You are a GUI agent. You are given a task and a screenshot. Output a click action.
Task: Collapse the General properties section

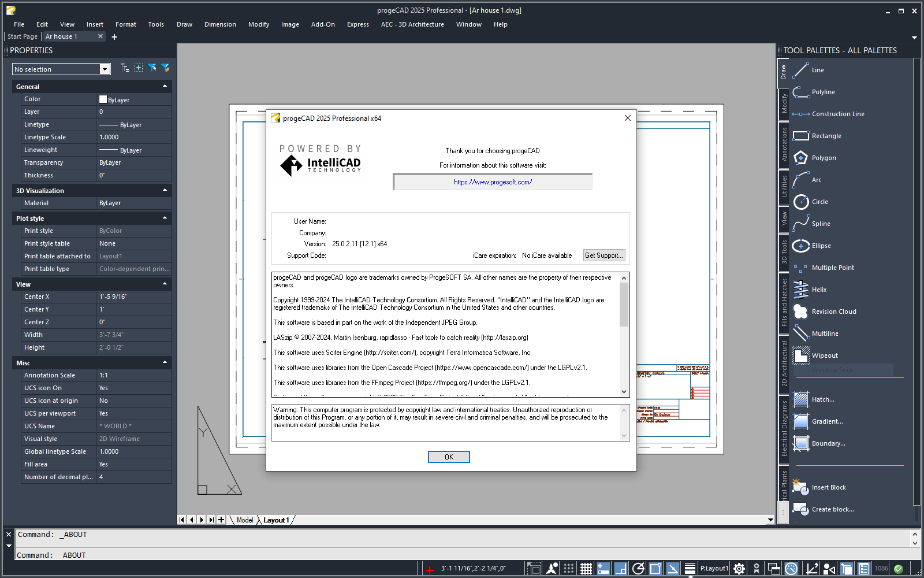click(x=165, y=86)
